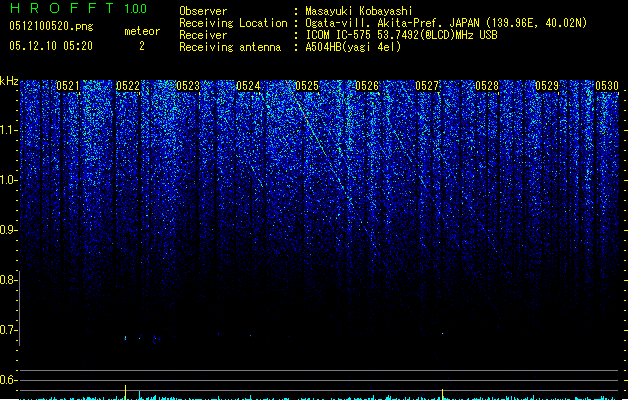Screen dimensions: 629x400
Task: Click the 0.8 frequency axis label
Action: pos(8,280)
